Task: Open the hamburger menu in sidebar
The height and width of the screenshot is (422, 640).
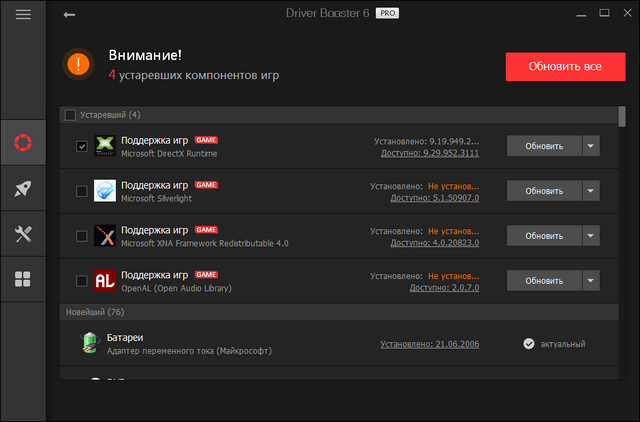Action: pos(23,15)
